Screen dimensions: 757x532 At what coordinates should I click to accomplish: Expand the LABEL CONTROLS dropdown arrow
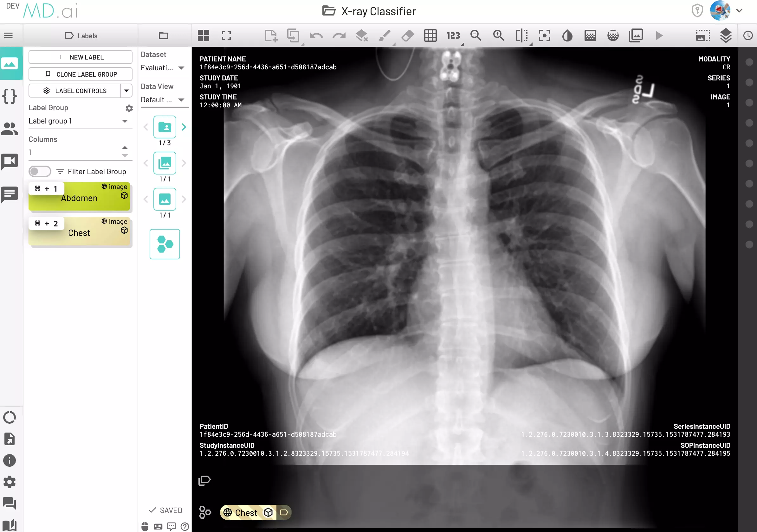[x=126, y=91]
